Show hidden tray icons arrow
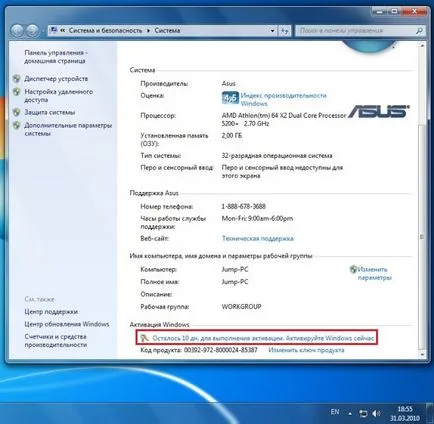 tap(350, 414)
